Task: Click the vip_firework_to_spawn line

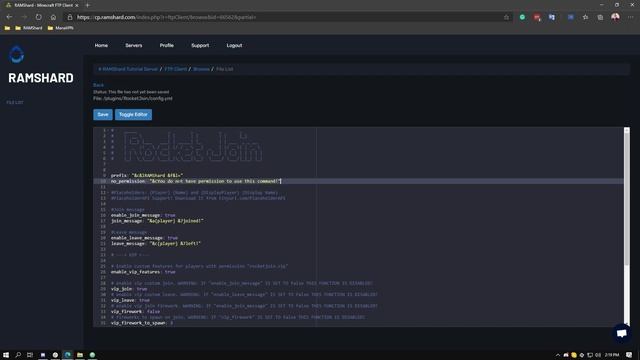Action: 142,323
